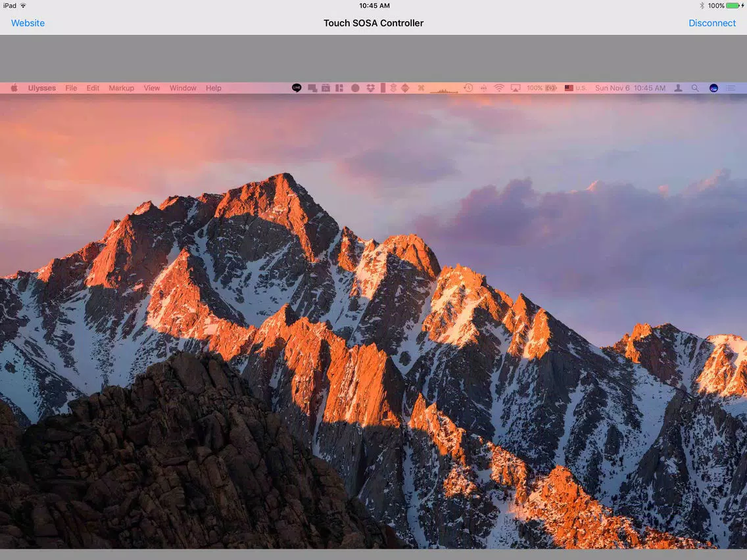This screenshot has height=560, width=747.
Task: Open the user account silhouette menu
Action: point(678,88)
